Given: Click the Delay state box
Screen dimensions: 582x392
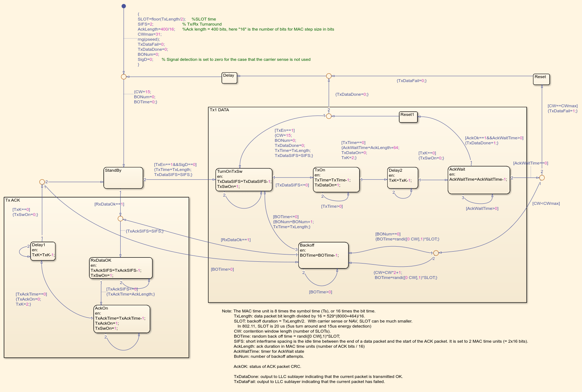Looking at the screenshot, I should click(x=229, y=78).
